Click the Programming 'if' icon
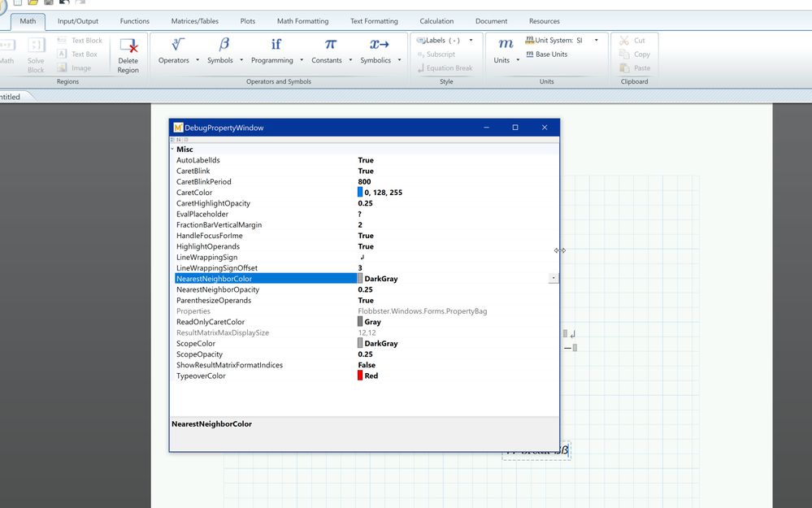The width and height of the screenshot is (812, 508). [276, 45]
